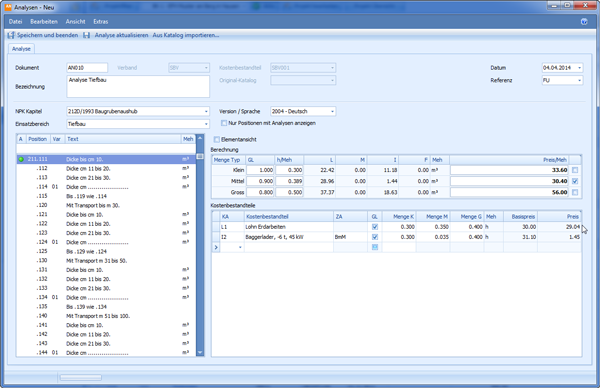The height and width of the screenshot is (388, 600).
Task: Toggle the Elementansicht checkbox
Action: (x=217, y=140)
